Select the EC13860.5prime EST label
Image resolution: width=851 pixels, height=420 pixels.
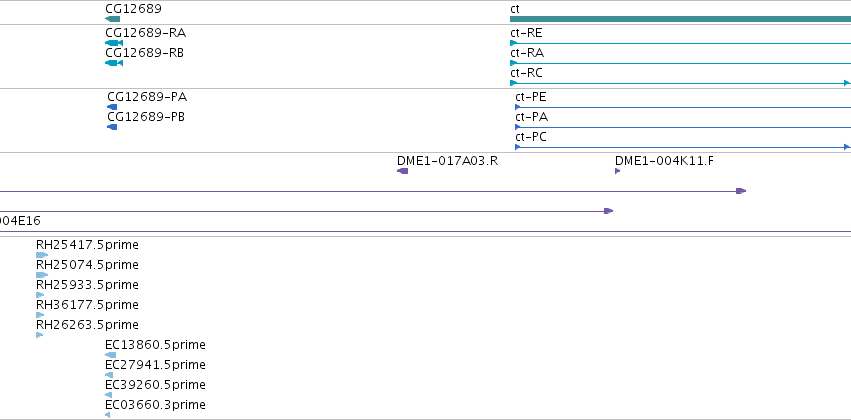(x=155, y=345)
